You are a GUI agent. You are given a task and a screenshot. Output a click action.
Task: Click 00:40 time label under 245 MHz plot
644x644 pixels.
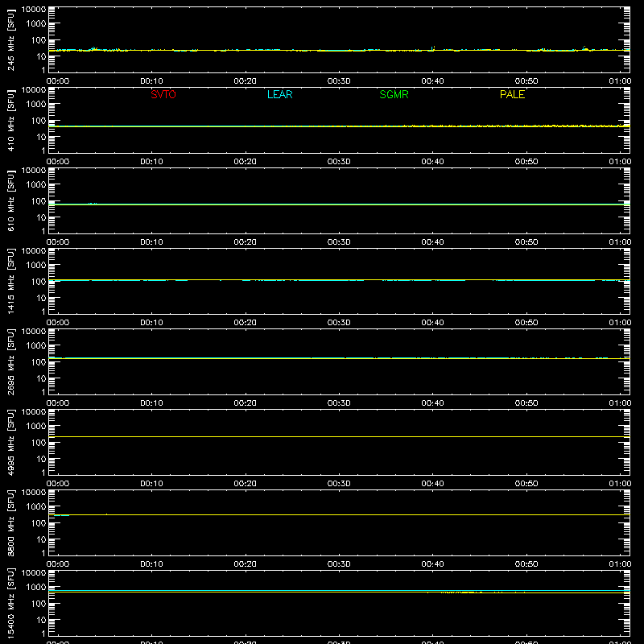point(432,81)
